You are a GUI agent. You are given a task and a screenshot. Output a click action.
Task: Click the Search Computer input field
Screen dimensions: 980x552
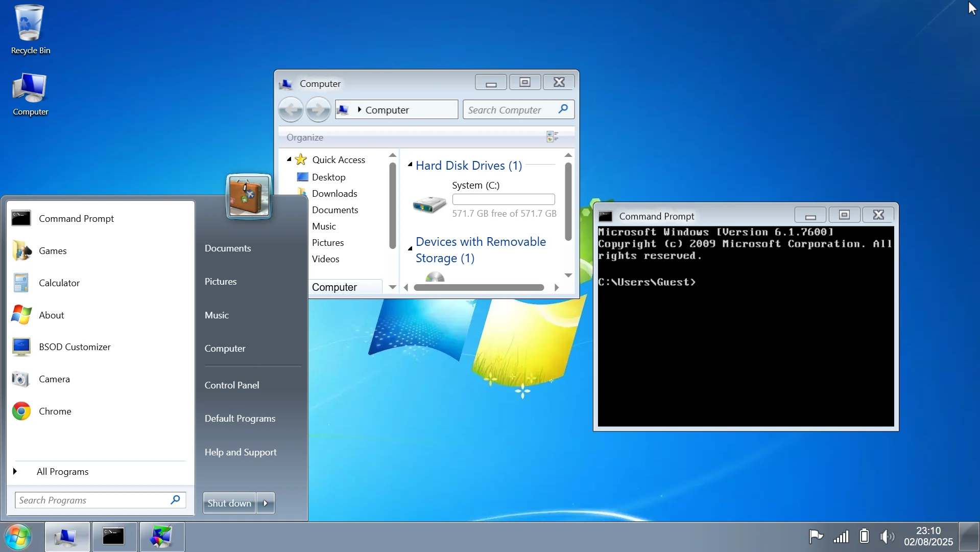518,109
